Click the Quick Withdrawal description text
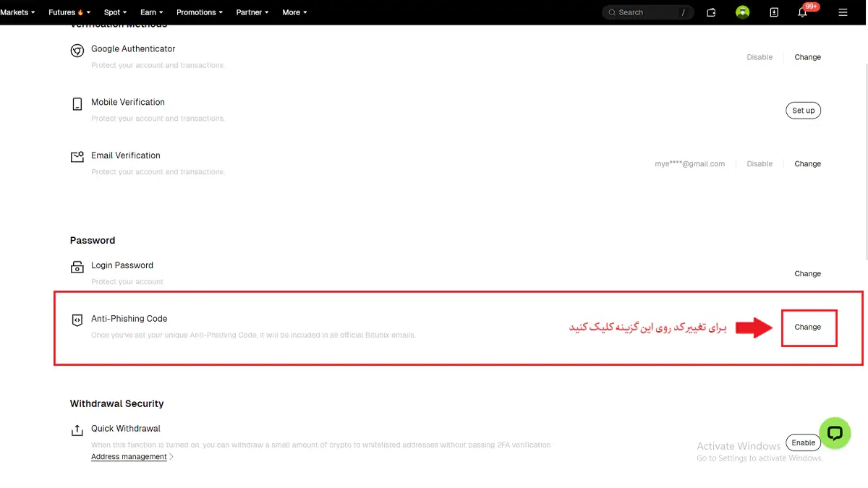This screenshot has height=488, width=868. point(321,445)
